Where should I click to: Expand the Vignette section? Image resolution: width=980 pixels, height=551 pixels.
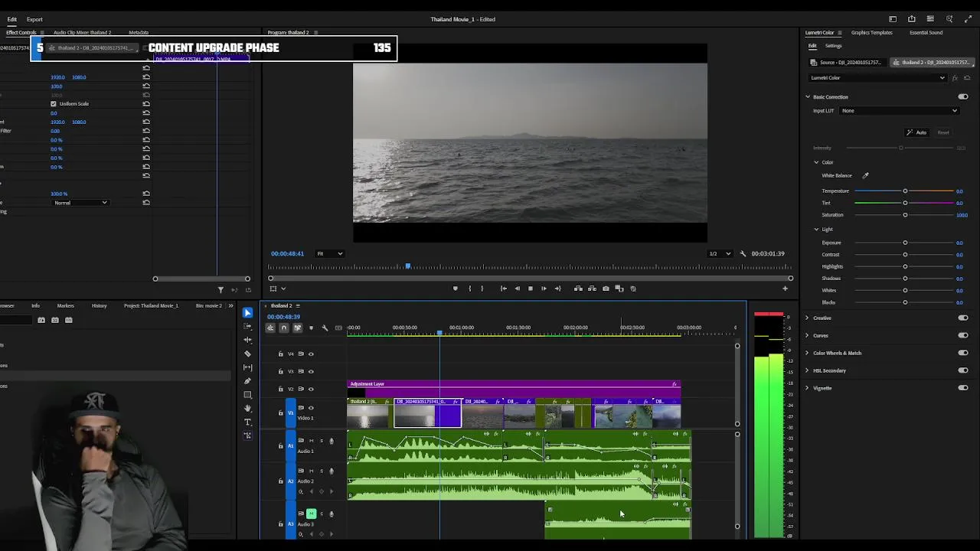click(x=807, y=388)
